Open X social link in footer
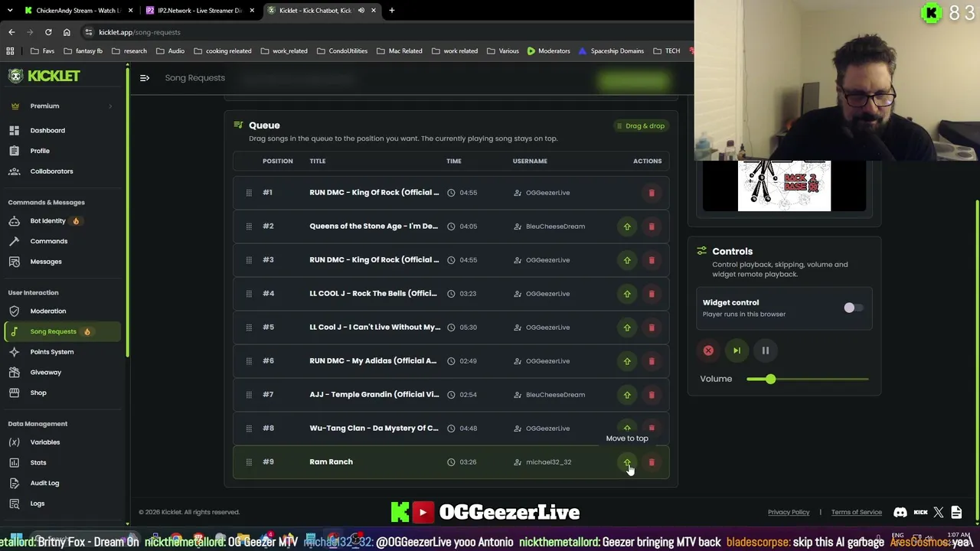Viewport: 980px width, 551px height. tap(939, 512)
